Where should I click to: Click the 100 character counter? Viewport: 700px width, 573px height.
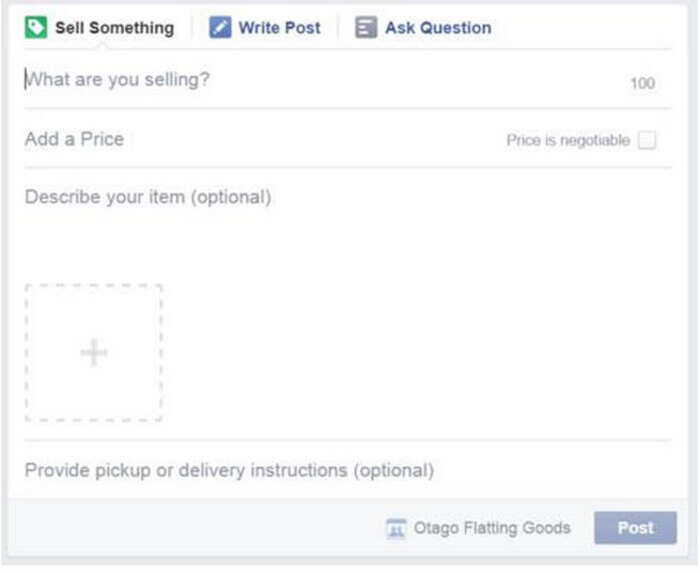click(642, 83)
